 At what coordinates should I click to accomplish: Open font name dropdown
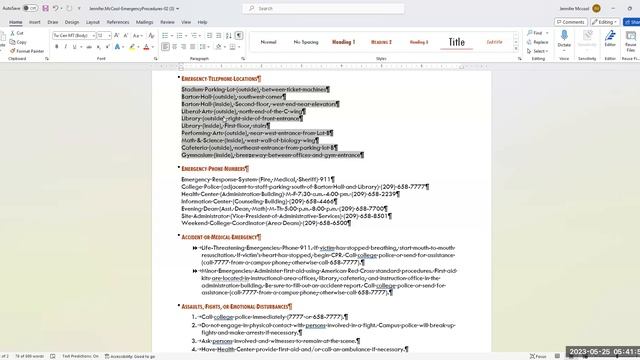point(93,36)
